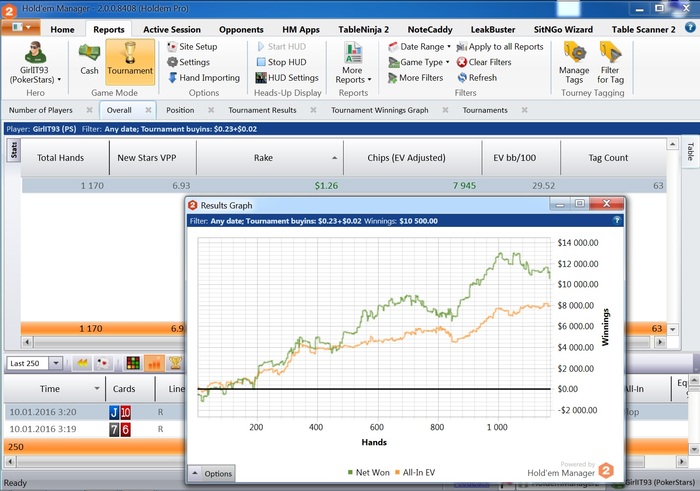
Task: Open the More Reports menu
Action: click(x=353, y=63)
